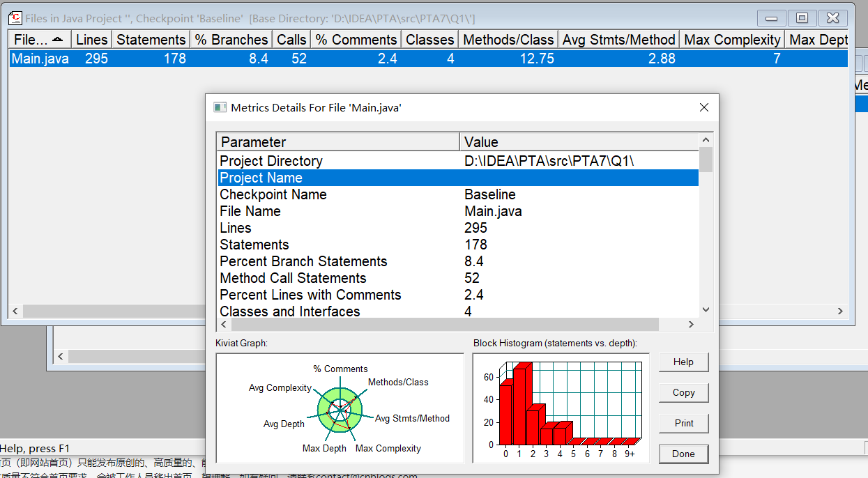
Task: Click the Block Histogram chart
Action: pos(561,408)
